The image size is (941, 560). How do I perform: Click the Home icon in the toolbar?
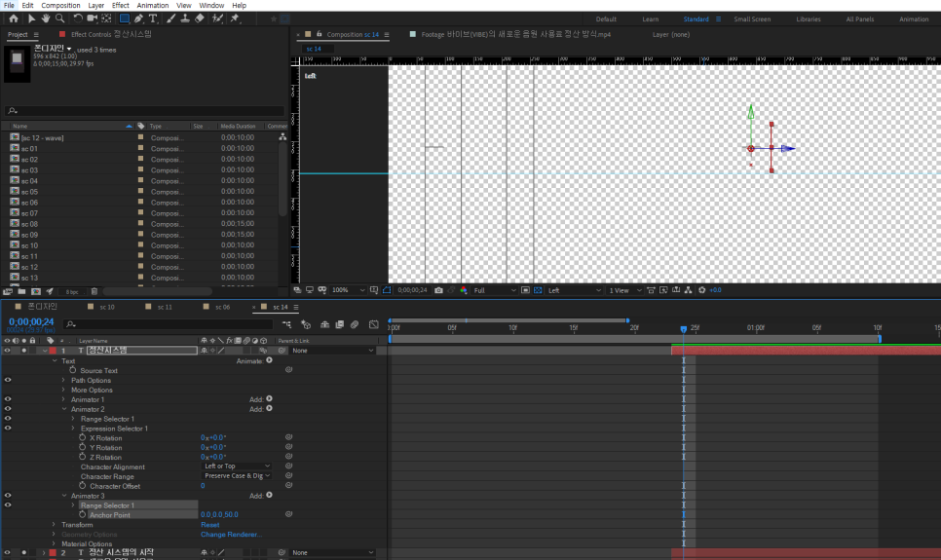click(x=14, y=19)
